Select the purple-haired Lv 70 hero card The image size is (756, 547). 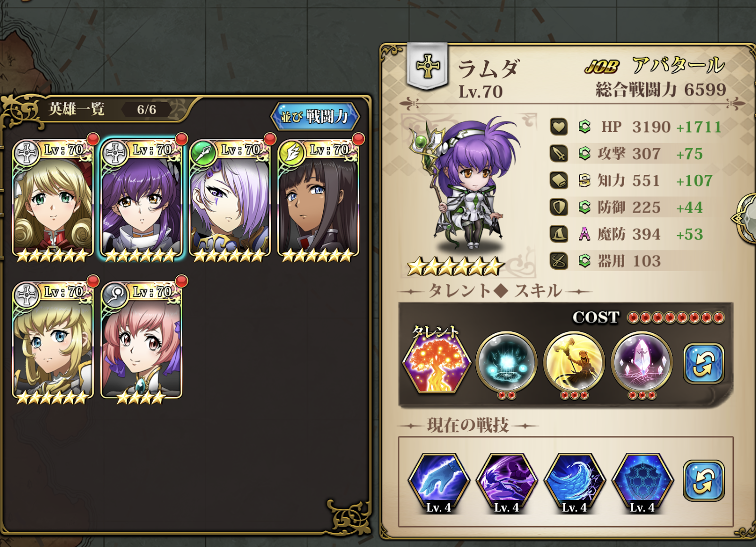coord(142,198)
